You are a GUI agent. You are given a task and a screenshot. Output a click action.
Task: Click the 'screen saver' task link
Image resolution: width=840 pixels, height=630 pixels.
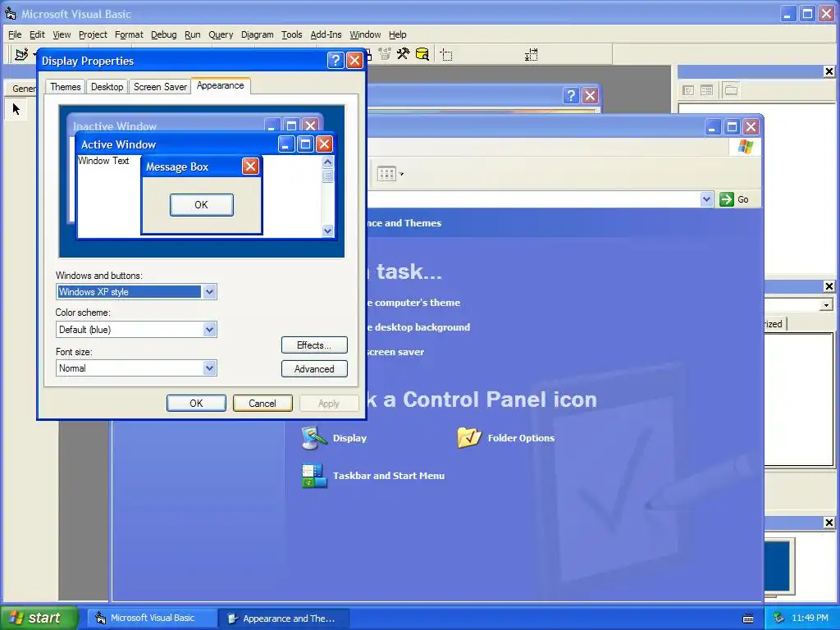[395, 352]
